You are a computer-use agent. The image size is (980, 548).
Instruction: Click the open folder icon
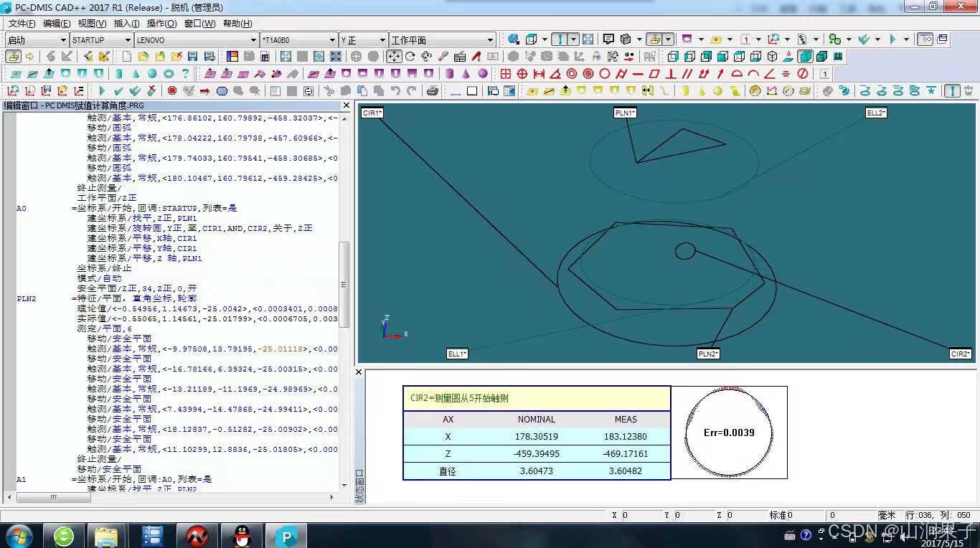click(143, 56)
